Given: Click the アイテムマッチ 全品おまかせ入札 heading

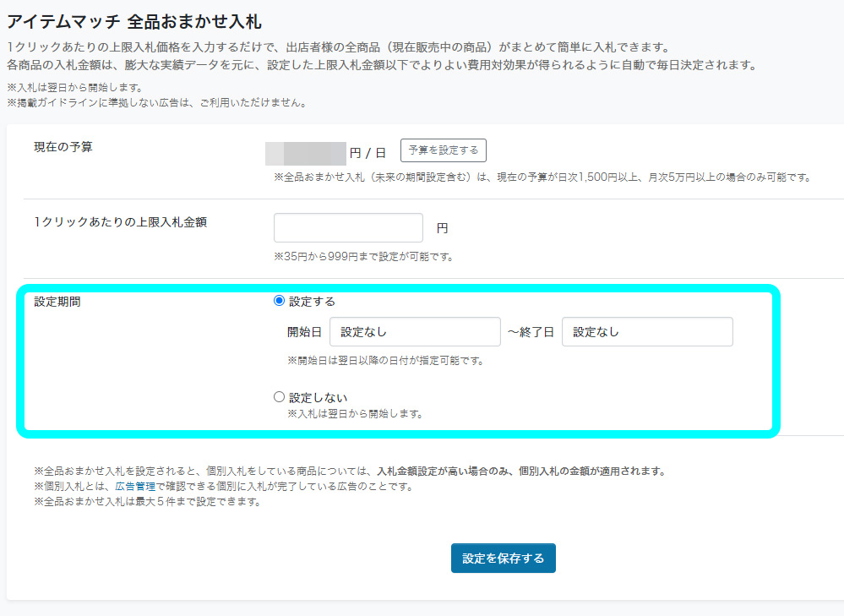Looking at the screenshot, I should pos(134,21).
